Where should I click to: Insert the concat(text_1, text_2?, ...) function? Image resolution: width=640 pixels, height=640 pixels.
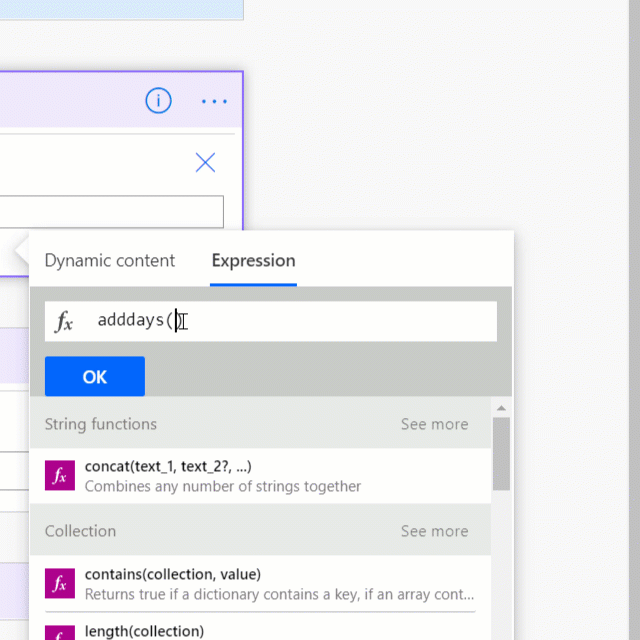pos(260,476)
